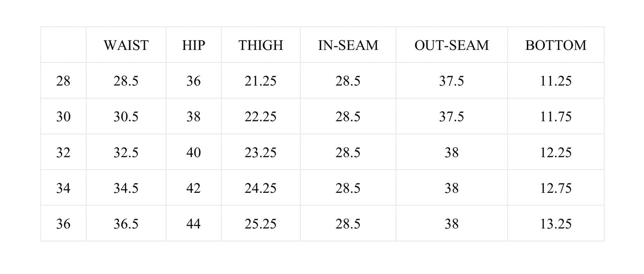The height and width of the screenshot is (274, 644).
Task: Click the HIP column header
Action: (x=193, y=45)
